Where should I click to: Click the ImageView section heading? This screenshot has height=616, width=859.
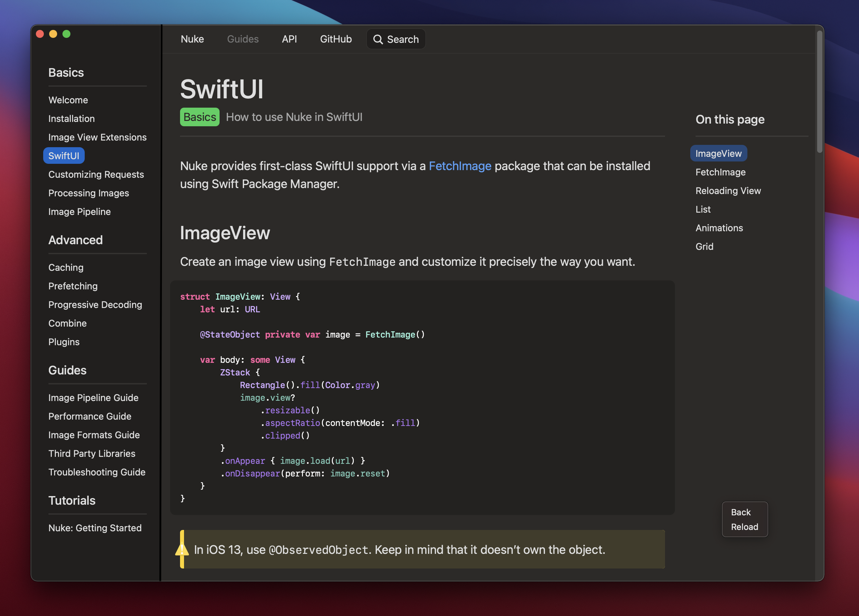(225, 233)
